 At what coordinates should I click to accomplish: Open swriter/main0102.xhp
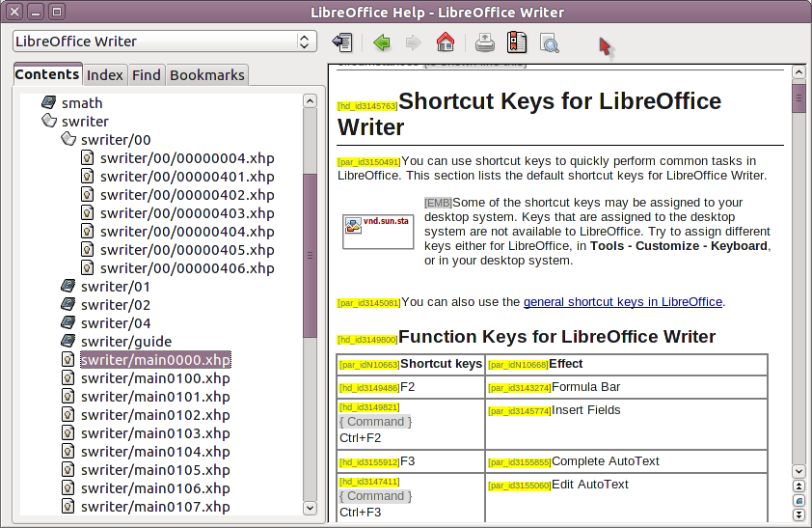coord(155,415)
